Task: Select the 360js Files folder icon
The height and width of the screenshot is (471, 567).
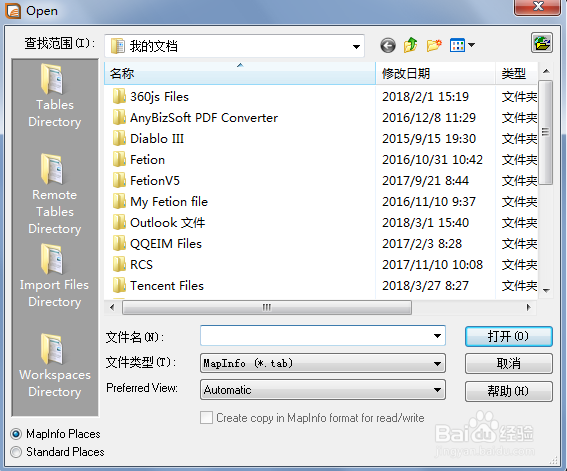Action: (x=119, y=97)
